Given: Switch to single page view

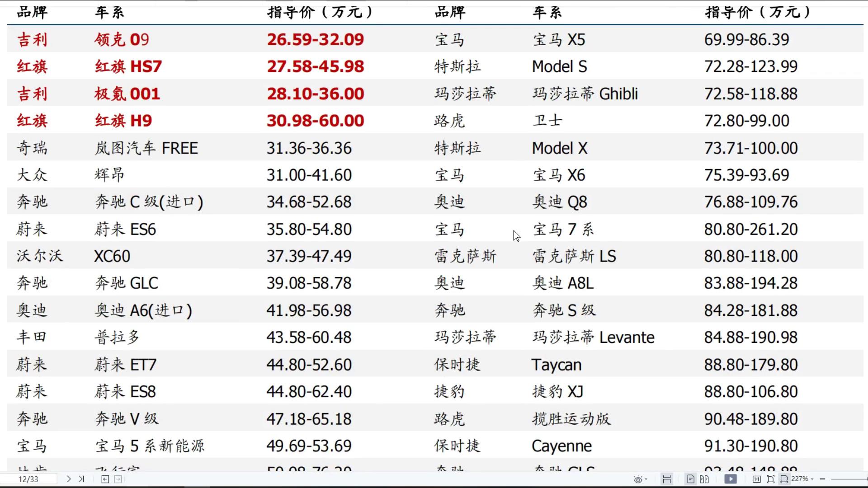Looking at the screenshot, I should tap(690, 479).
